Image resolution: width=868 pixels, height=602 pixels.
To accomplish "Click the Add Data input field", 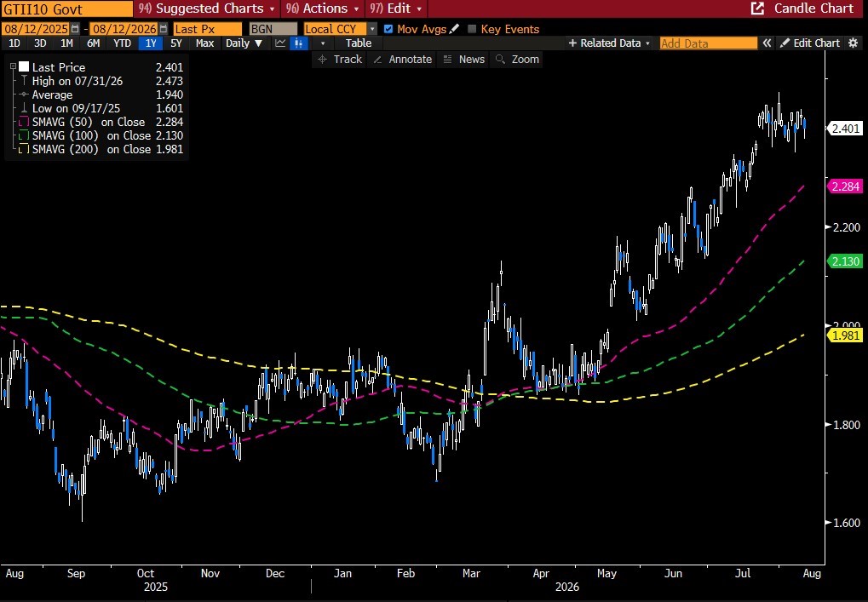I will 708,43.
